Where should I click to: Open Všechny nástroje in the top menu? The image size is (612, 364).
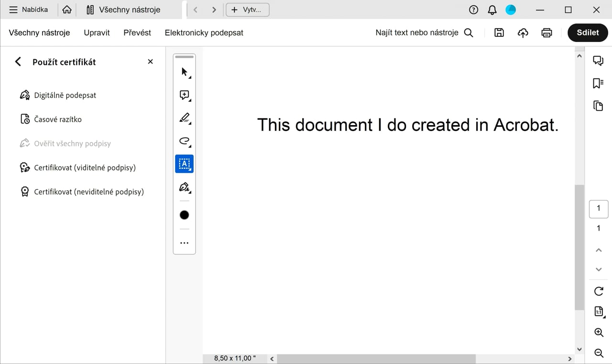(39, 32)
